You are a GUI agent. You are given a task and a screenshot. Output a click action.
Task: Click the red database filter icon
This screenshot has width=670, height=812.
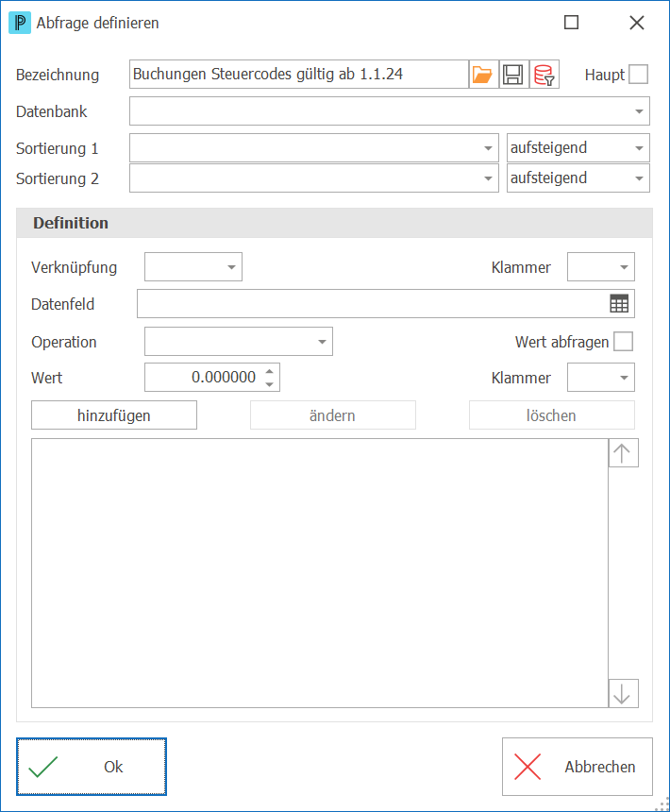pyautogui.click(x=544, y=75)
